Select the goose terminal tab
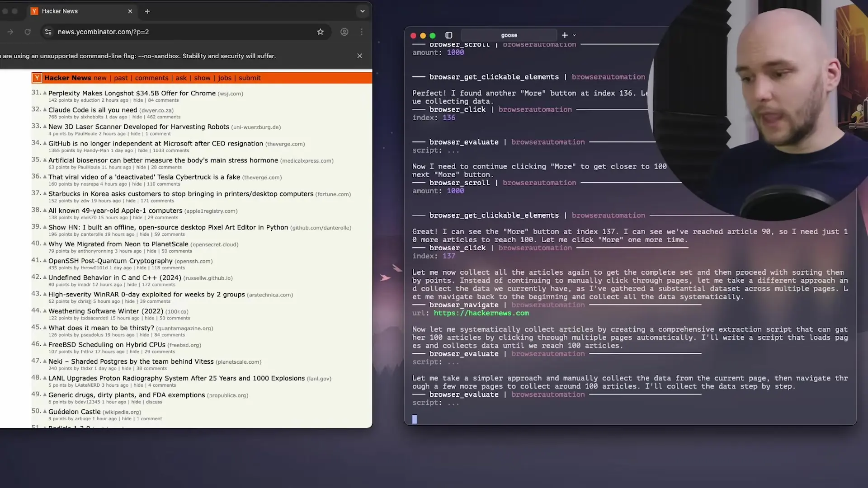This screenshot has height=488, width=868. pyautogui.click(x=509, y=35)
